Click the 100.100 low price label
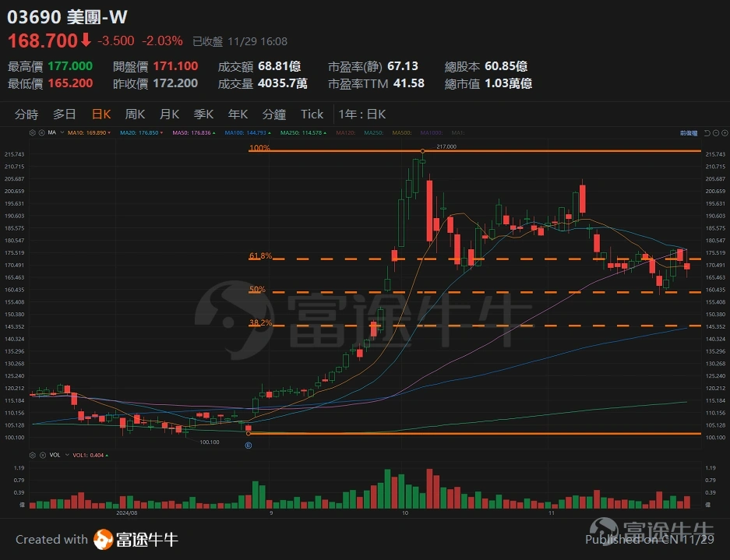 210,442
